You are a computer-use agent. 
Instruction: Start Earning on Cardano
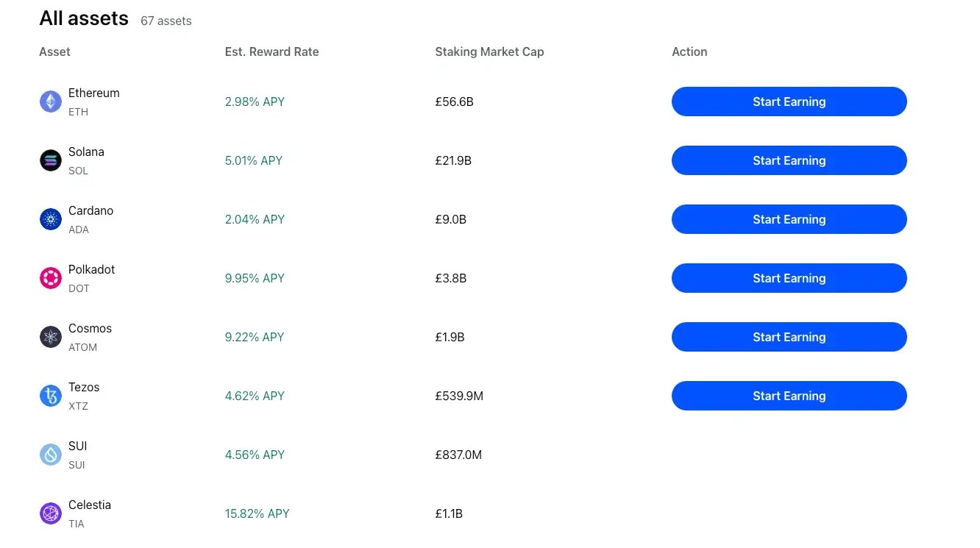[789, 219]
